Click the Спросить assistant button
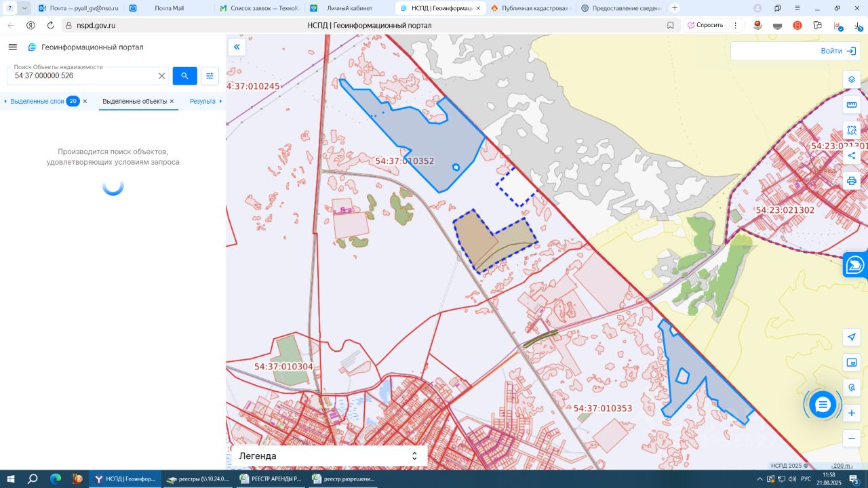Image resolution: width=868 pixels, height=488 pixels. pos(705,25)
